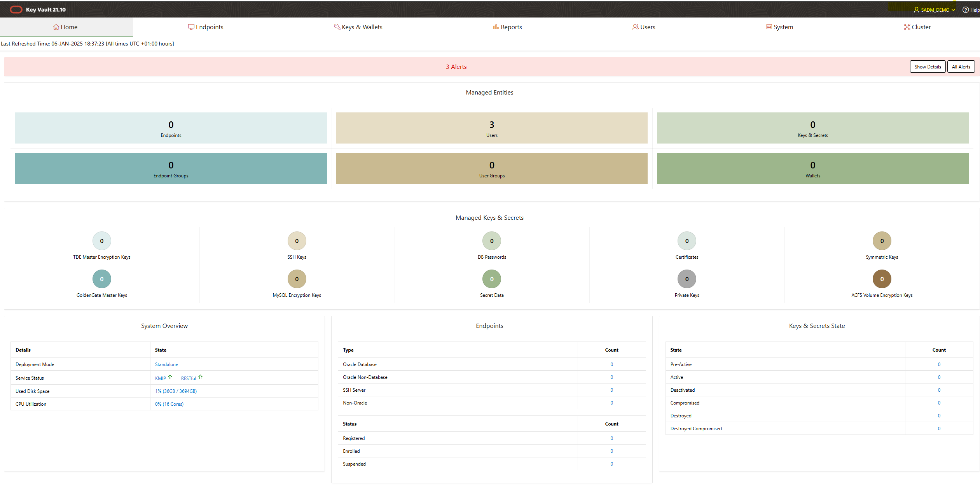
Task: Click the Oracle logo icon
Action: (x=16, y=9)
